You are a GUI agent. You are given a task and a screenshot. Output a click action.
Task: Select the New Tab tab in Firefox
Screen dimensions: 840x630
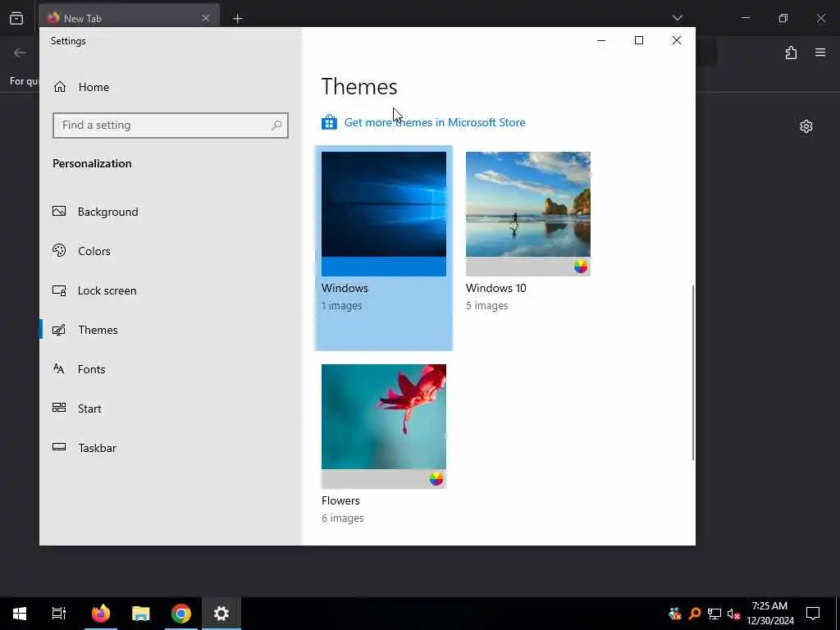[129, 18]
